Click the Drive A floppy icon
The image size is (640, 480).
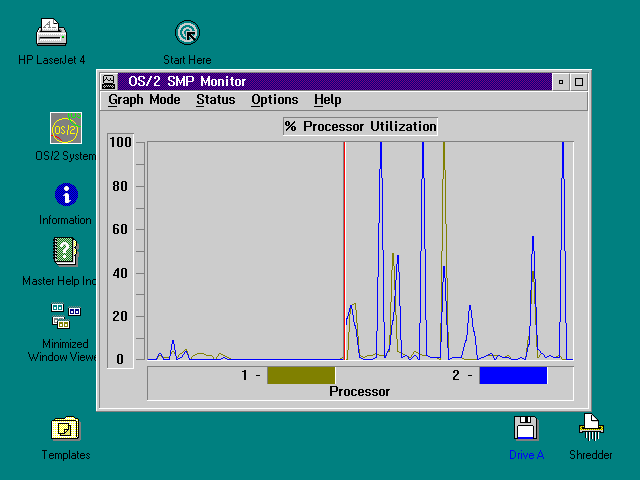point(526,429)
